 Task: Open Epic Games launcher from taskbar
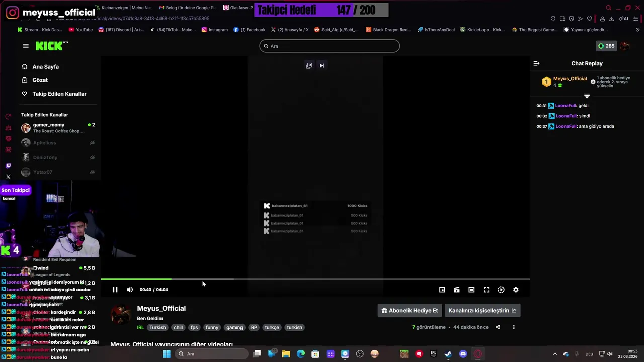(433, 354)
